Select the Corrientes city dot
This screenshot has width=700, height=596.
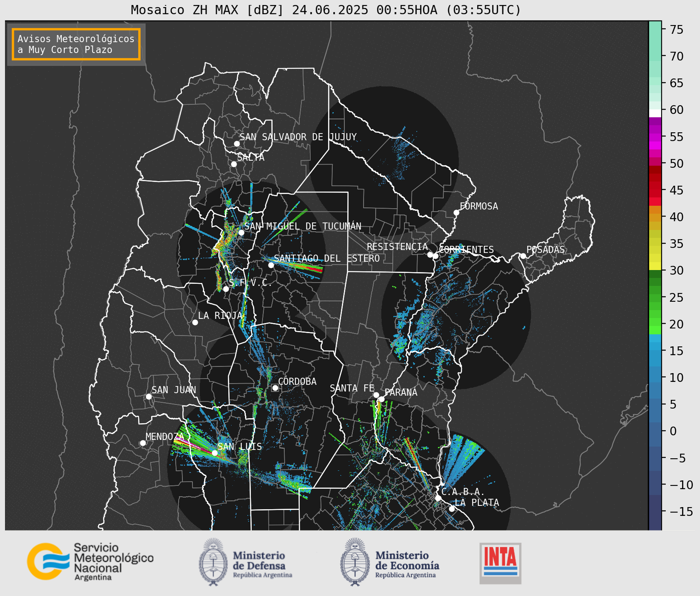pyautogui.click(x=435, y=256)
